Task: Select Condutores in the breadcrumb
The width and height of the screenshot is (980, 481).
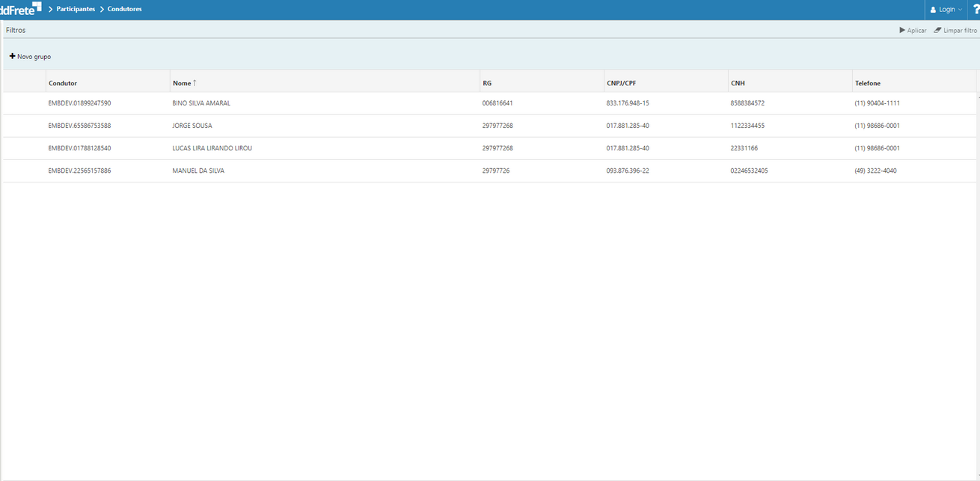Action: [x=124, y=9]
